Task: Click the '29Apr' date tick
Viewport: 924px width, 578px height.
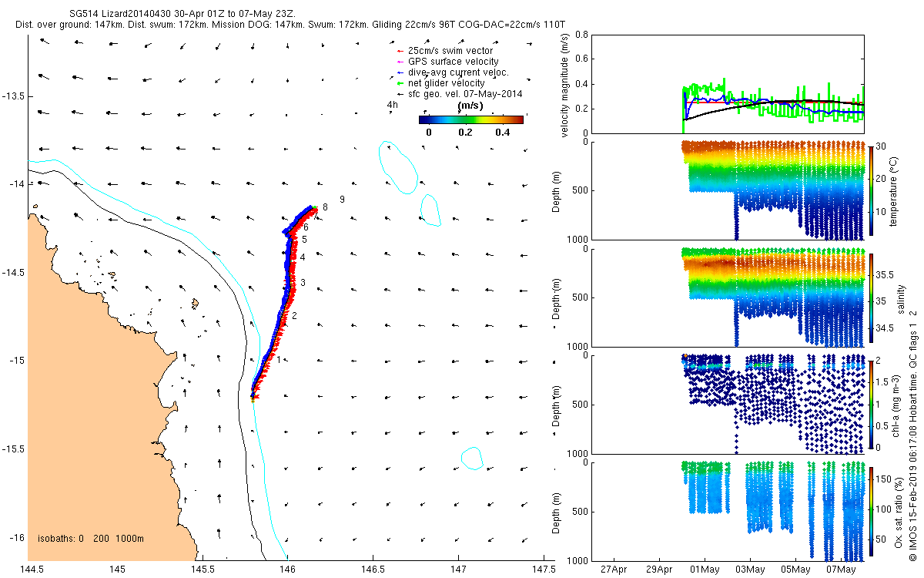Action: pos(659,570)
